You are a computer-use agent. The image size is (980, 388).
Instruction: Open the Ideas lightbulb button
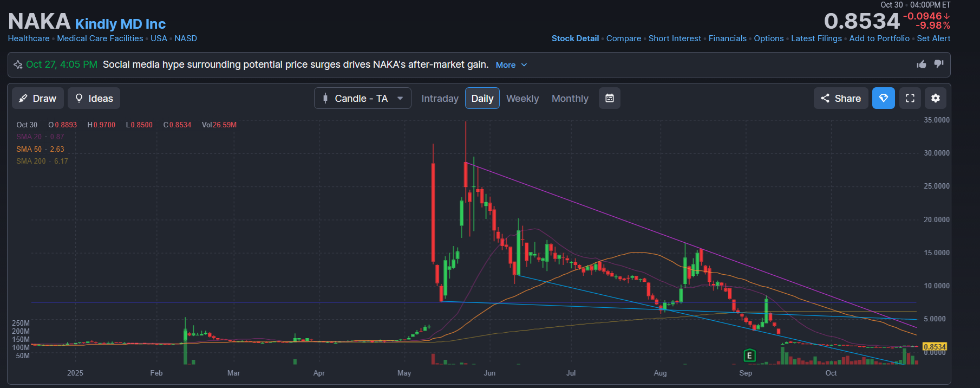point(94,98)
